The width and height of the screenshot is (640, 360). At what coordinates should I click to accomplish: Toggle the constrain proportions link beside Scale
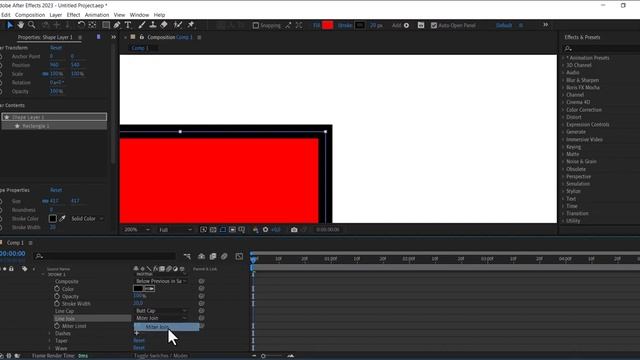click(45, 74)
